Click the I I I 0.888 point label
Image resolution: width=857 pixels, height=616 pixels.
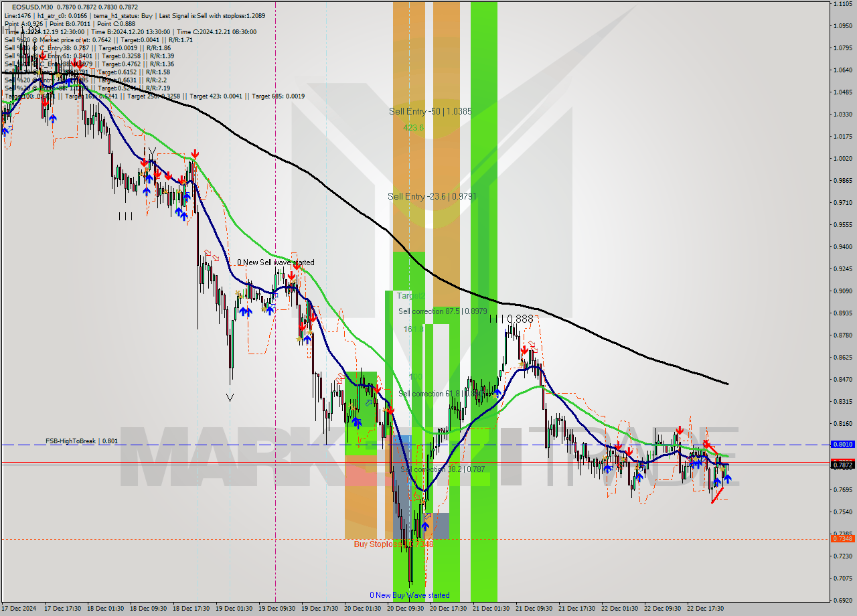[511, 319]
